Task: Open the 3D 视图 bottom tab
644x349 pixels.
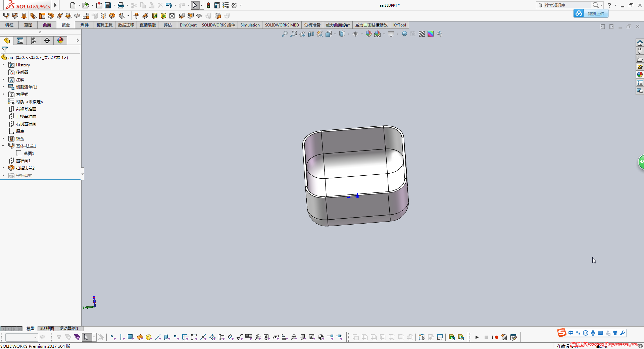Action: (47, 329)
